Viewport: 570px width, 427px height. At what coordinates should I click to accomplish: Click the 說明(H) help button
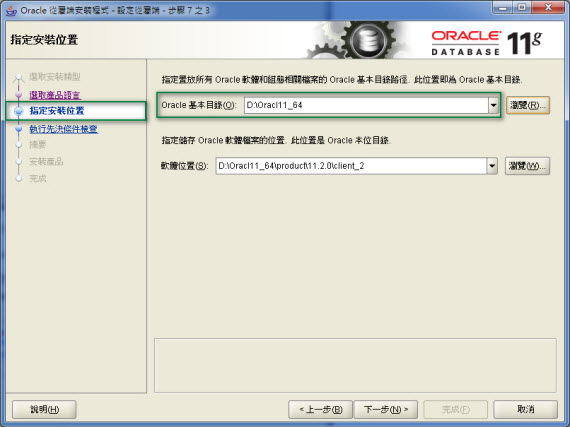point(44,410)
